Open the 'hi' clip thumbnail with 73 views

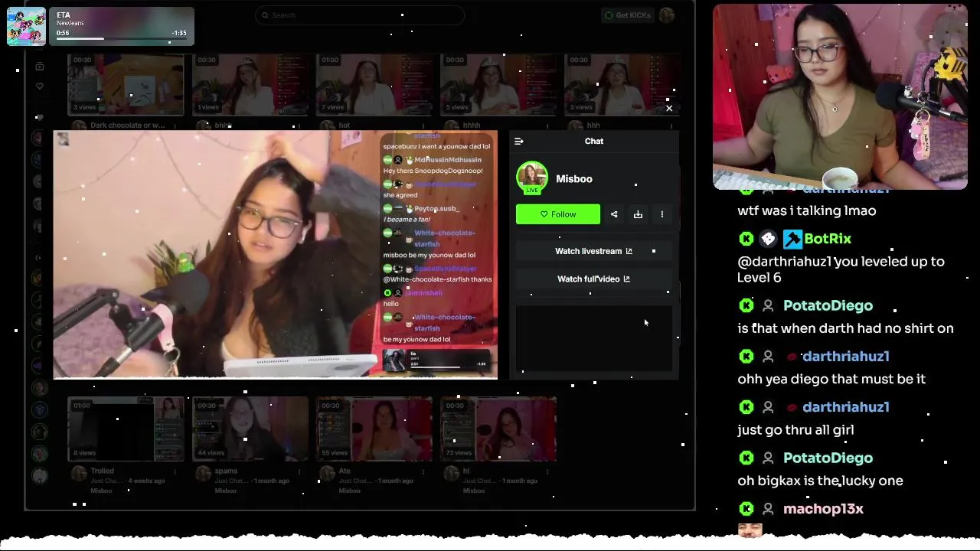(x=498, y=429)
